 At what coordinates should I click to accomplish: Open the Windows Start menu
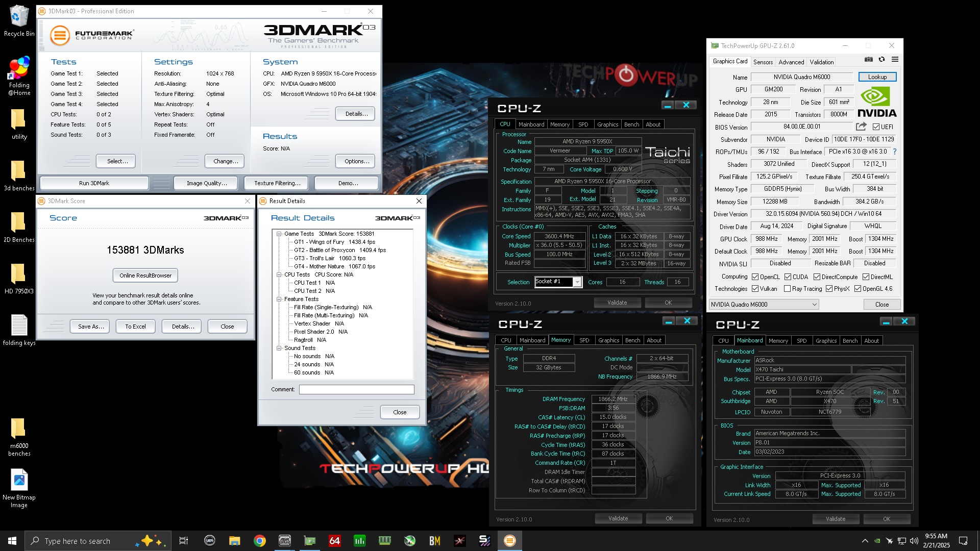12,541
